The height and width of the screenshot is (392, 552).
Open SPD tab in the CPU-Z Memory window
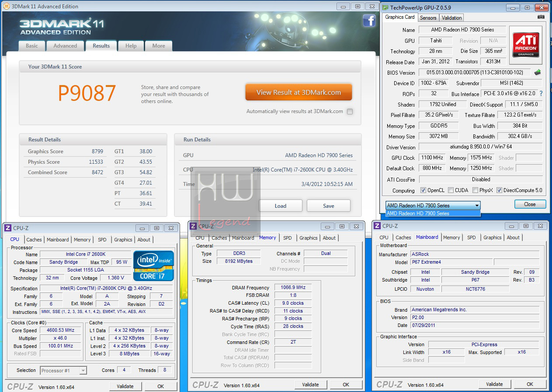pyautogui.click(x=287, y=238)
